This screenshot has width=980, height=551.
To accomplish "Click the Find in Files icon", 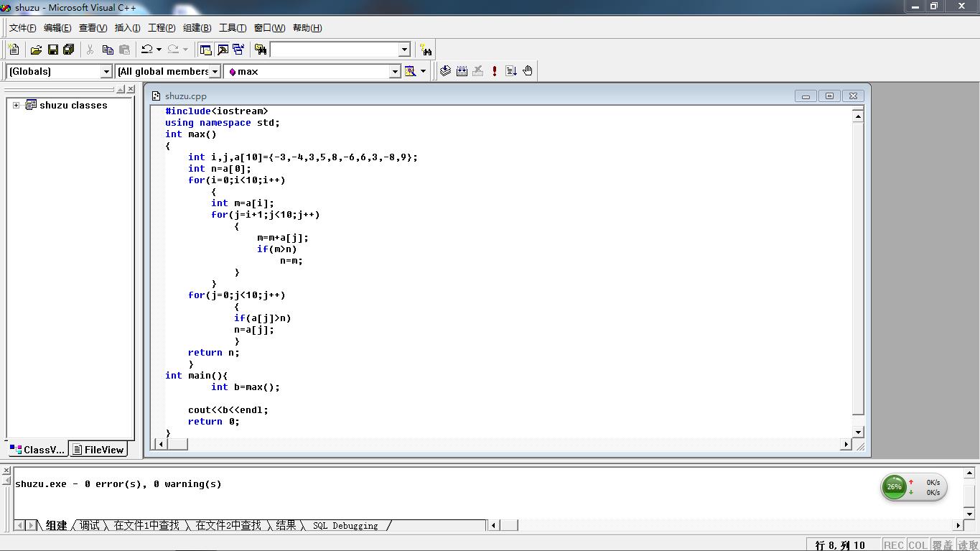I will point(261,50).
